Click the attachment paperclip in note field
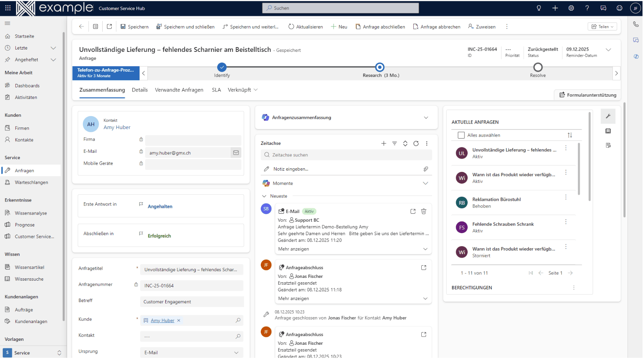 click(426, 169)
